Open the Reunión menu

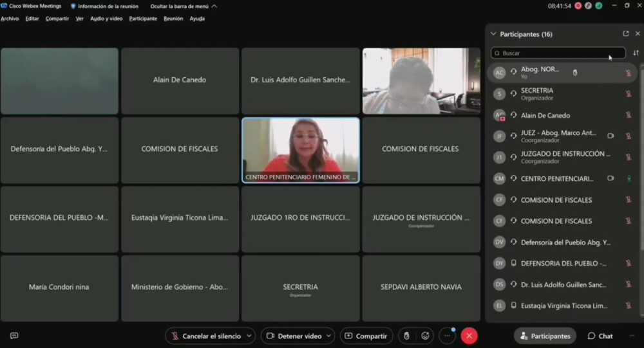click(x=173, y=19)
